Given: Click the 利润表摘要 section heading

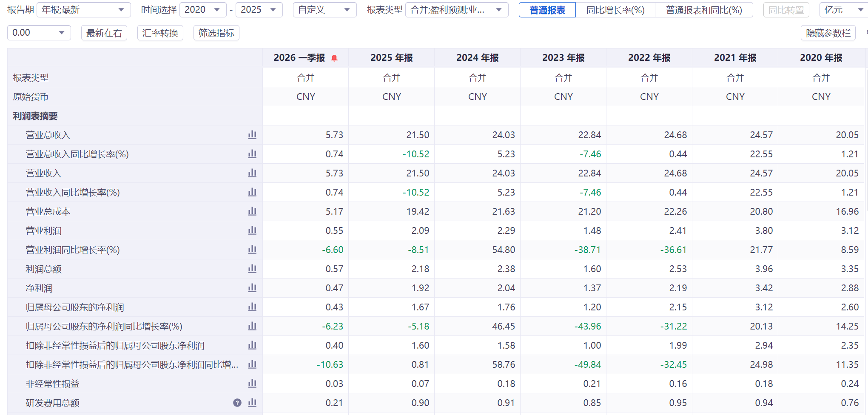Looking at the screenshot, I should pos(35,116).
